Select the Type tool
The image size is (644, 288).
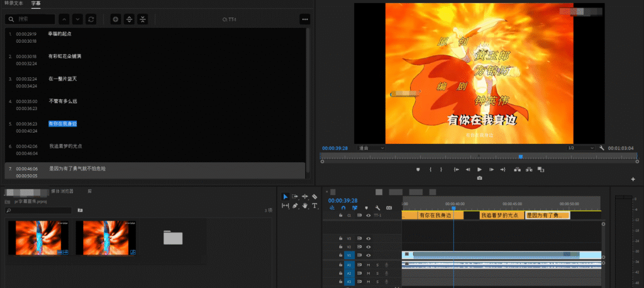click(x=314, y=206)
